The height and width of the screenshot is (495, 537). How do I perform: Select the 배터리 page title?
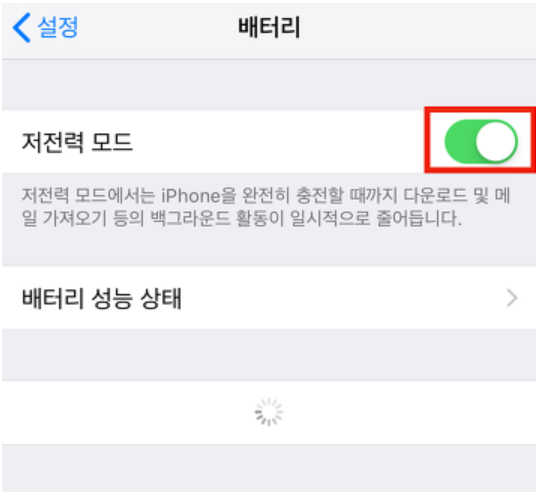pos(269,27)
